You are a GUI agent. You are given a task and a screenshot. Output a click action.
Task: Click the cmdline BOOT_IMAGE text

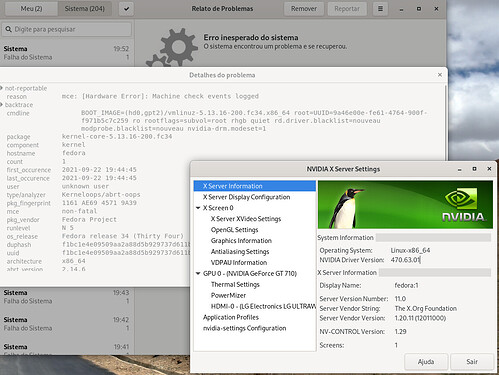[x=254, y=120]
